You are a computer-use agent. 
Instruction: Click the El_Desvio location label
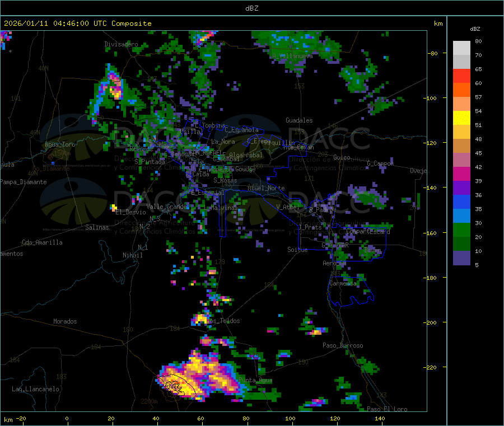pyautogui.click(x=130, y=212)
